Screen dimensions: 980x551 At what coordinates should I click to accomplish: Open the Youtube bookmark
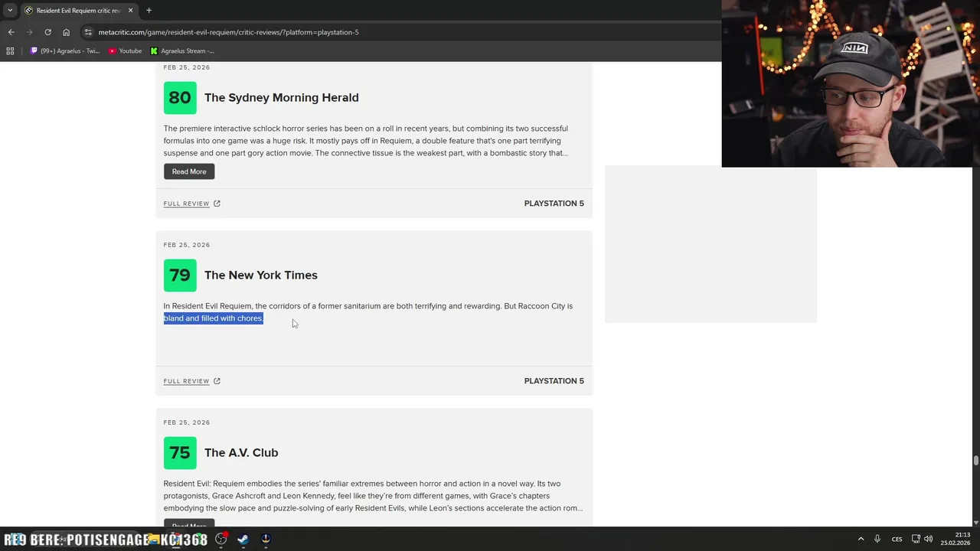point(125,51)
